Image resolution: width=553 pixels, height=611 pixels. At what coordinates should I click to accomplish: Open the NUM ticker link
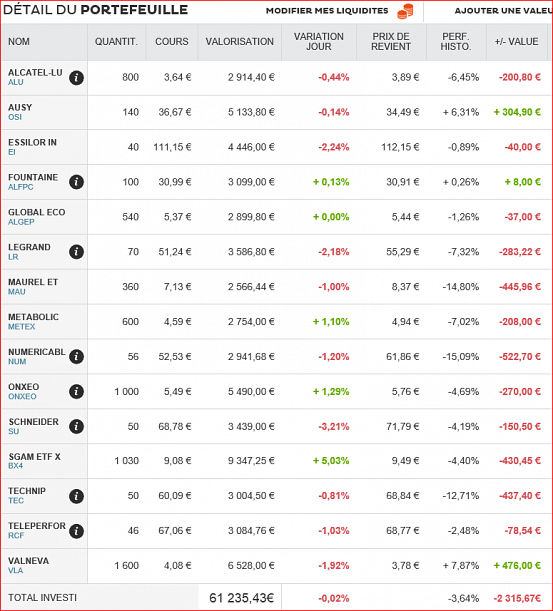click(x=17, y=361)
